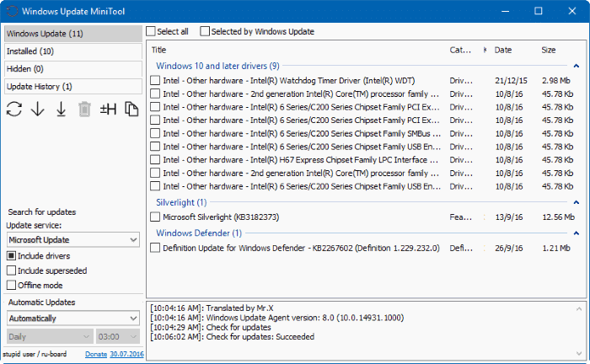590x364 pixels.
Task: Click the log scroll down arrow
Action: tap(579, 353)
